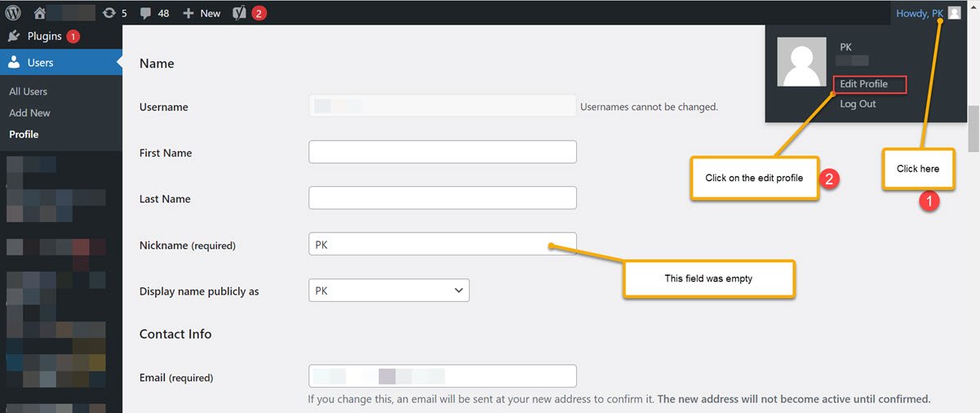The image size is (980, 413).
Task: Click the plus New content icon
Action: click(188, 13)
